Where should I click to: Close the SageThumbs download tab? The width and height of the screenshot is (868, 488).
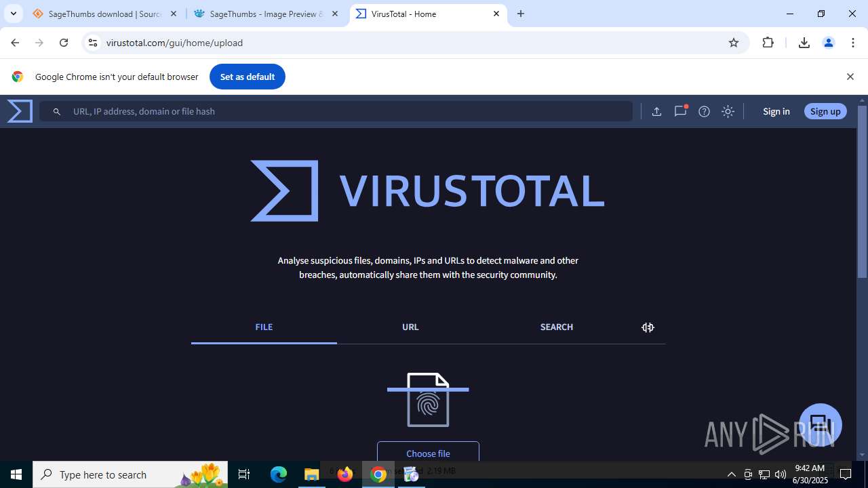pos(174,14)
